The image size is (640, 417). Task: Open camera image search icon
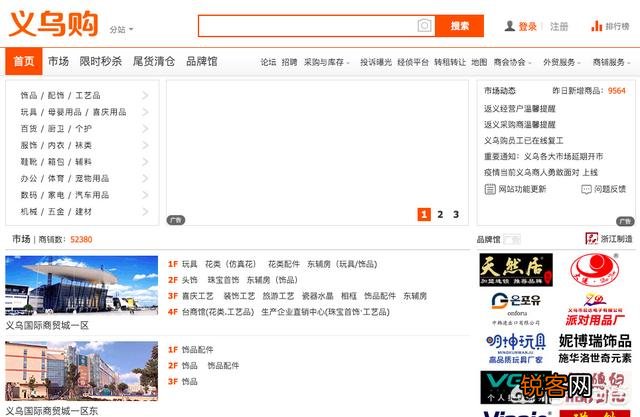coord(424,26)
